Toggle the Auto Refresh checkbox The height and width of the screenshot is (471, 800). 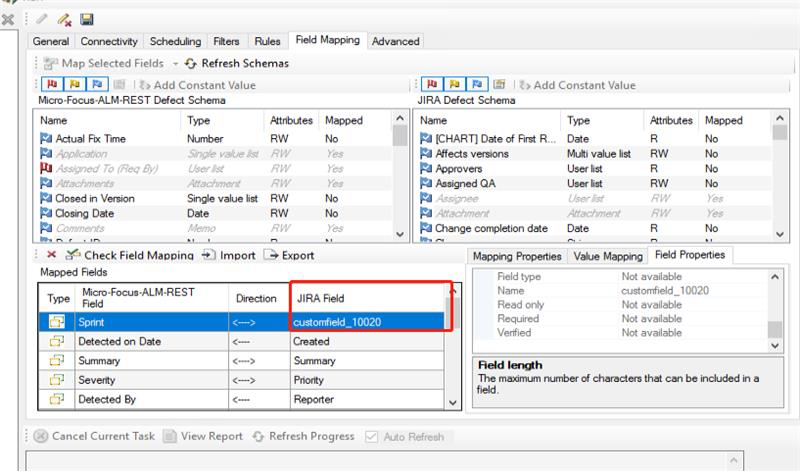click(x=371, y=437)
